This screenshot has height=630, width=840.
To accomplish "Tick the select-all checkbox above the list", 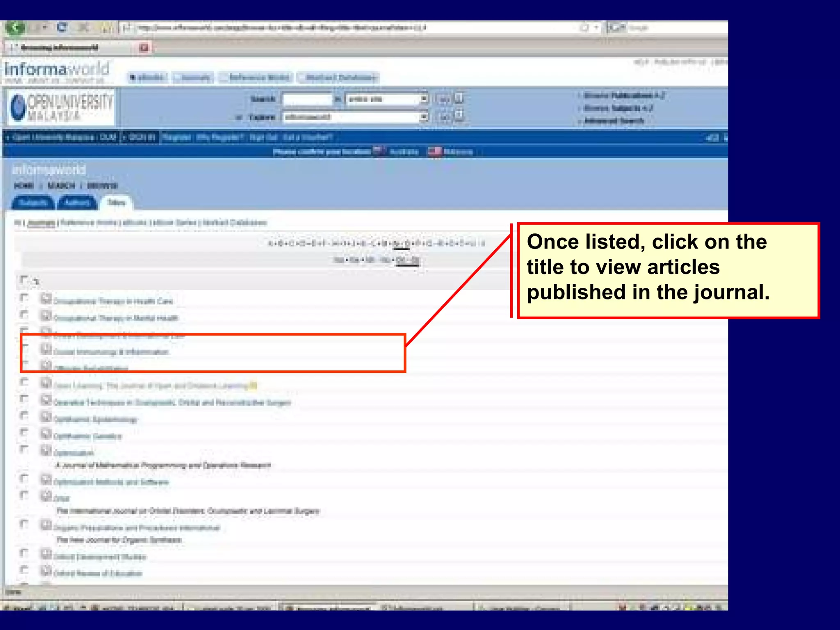I will point(24,280).
